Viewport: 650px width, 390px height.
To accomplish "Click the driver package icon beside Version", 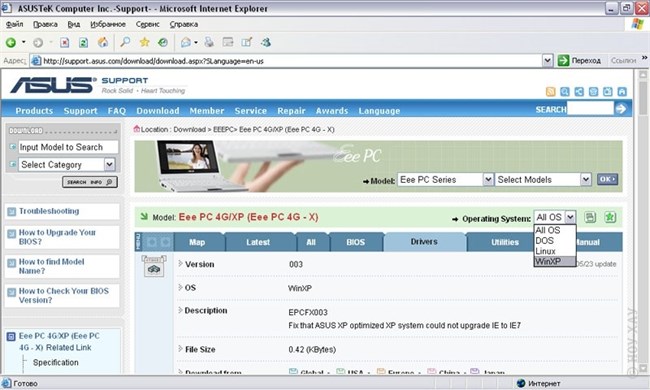I will (154, 266).
